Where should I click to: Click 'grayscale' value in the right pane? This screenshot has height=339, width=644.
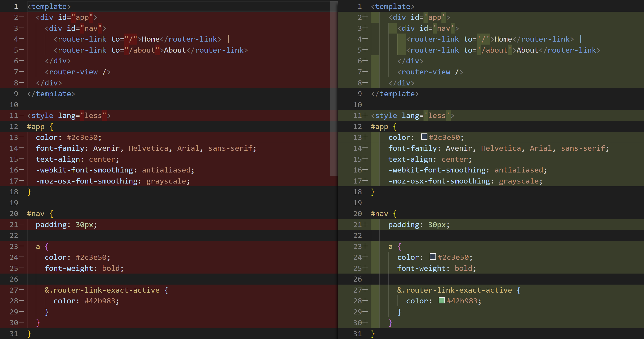pyautogui.click(x=519, y=181)
